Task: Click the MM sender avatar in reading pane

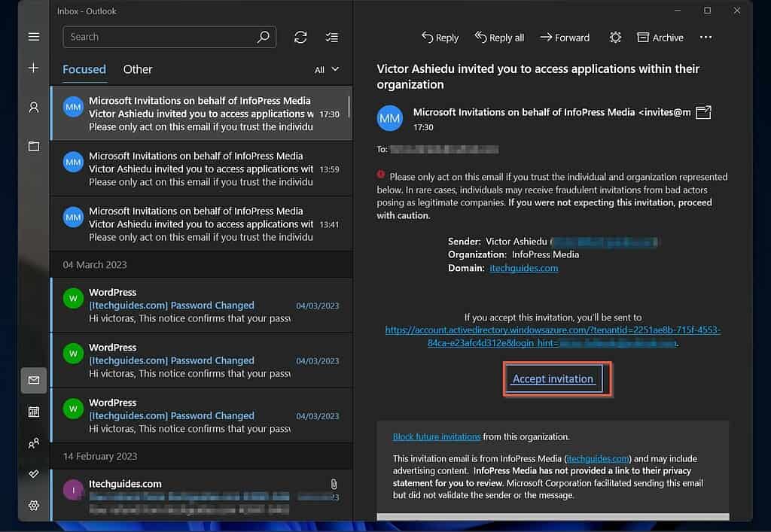Action: coord(390,118)
